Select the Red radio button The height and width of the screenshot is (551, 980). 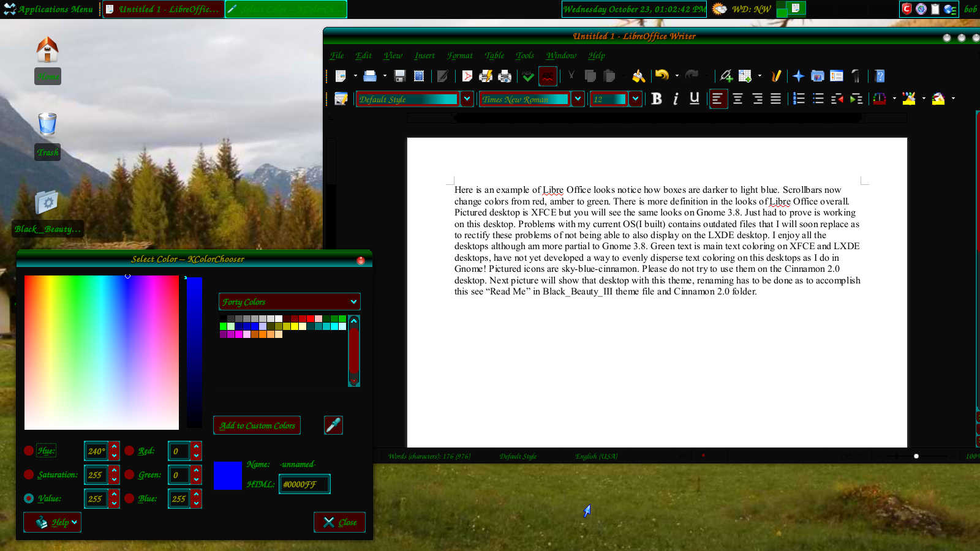129,451
